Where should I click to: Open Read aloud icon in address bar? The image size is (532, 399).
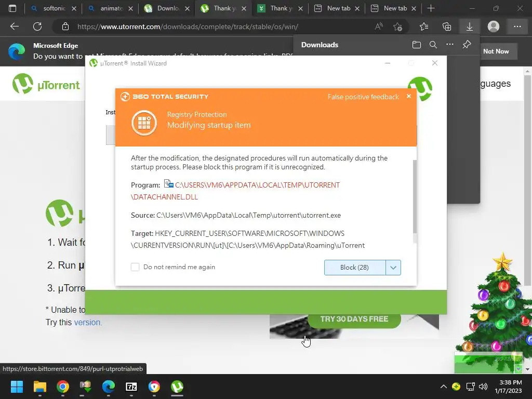pyautogui.click(x=379, y=26)
